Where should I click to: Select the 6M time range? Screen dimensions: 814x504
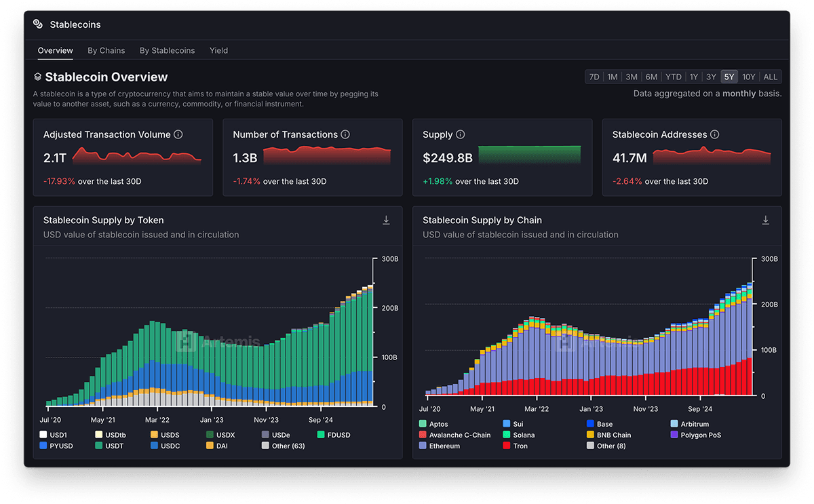(651, 77)
